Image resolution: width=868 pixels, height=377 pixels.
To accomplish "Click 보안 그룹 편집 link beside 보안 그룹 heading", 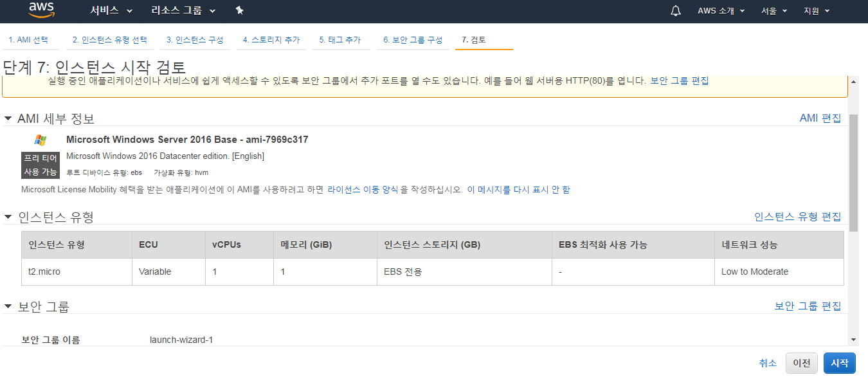I will pyautogui.click(x=808, y=306).
